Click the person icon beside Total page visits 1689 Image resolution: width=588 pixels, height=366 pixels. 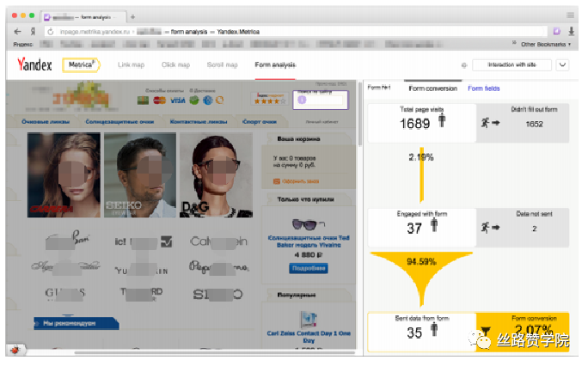coord(442,121)
